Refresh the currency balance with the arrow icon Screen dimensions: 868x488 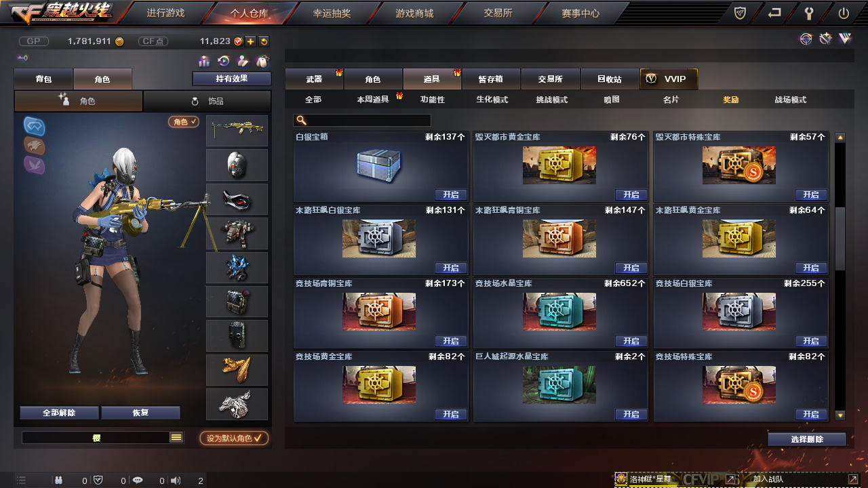(x=264, y=41)
